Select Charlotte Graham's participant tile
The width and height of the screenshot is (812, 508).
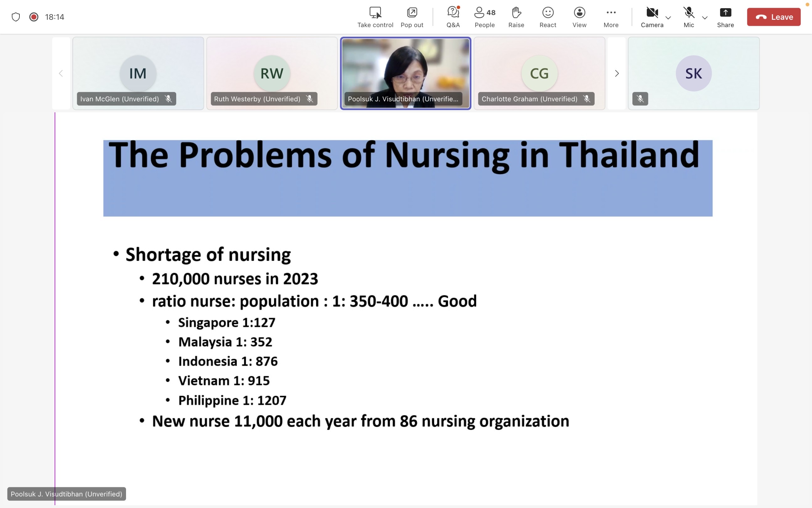[x=539, y=73]
